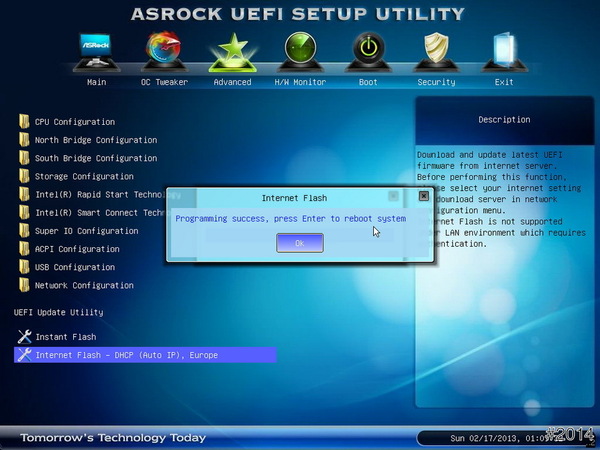This screenshot has width=600, height=450.
Task: Click the Security tab label
Action: tap(436, 82)
